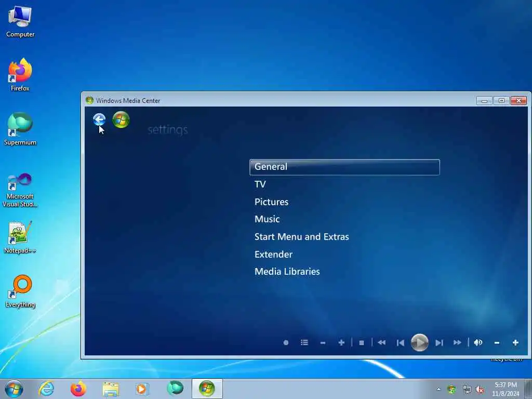Open the Computer desktop icon
The image size is (532, 399).
click(20, 22)
